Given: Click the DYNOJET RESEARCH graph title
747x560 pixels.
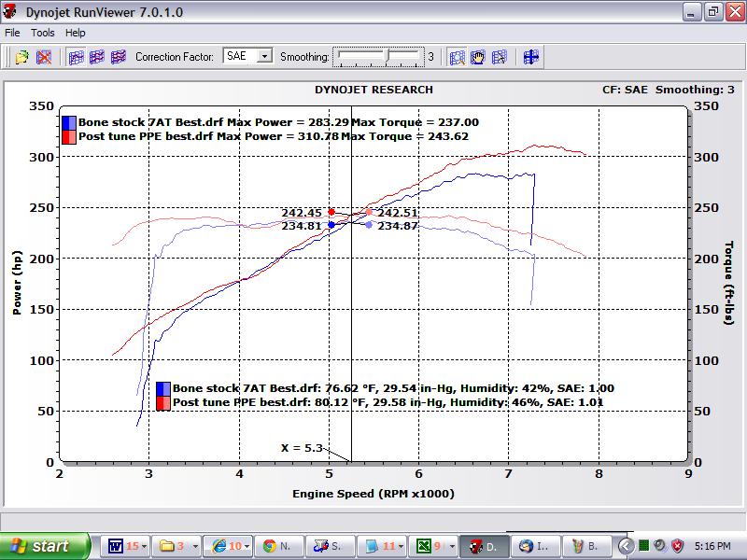Looking at the screenshot, I should 374,90.
